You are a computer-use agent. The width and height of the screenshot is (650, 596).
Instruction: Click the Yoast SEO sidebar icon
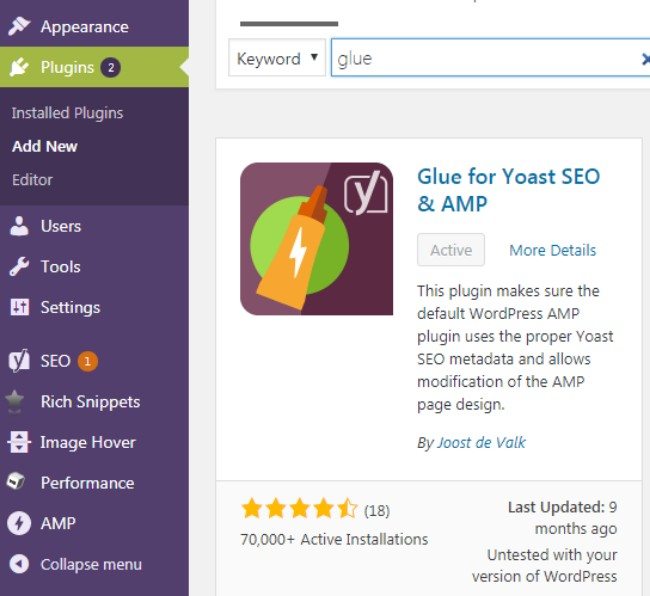(19, 360)
